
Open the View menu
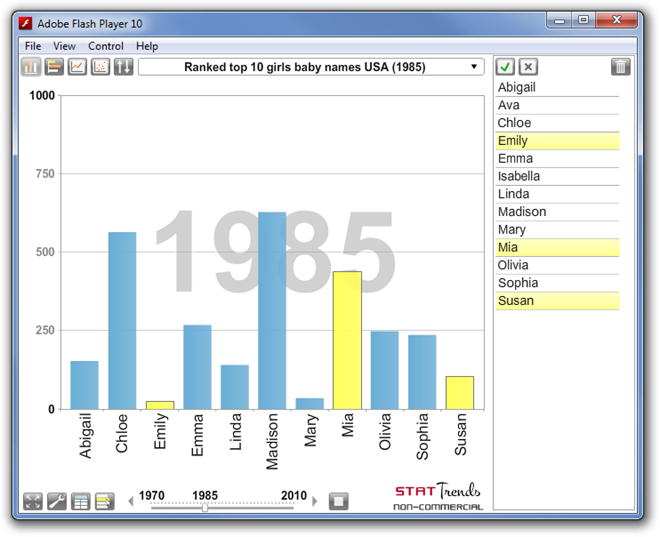(x=64, y=46)
